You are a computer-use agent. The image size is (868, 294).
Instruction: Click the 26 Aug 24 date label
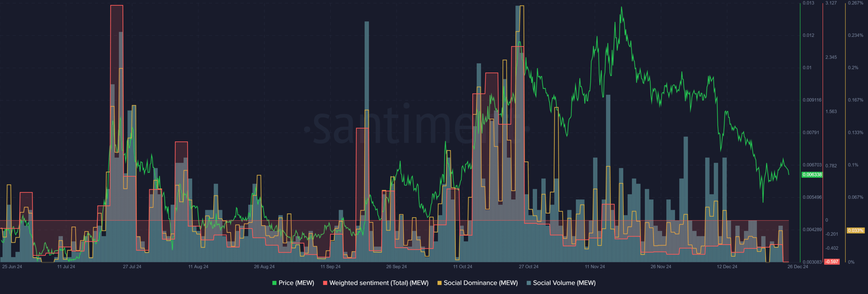[x=264, y=267]
